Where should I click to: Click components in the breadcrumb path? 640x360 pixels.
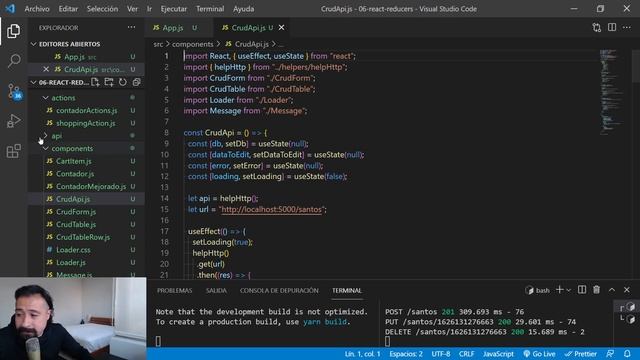[193, 44]
